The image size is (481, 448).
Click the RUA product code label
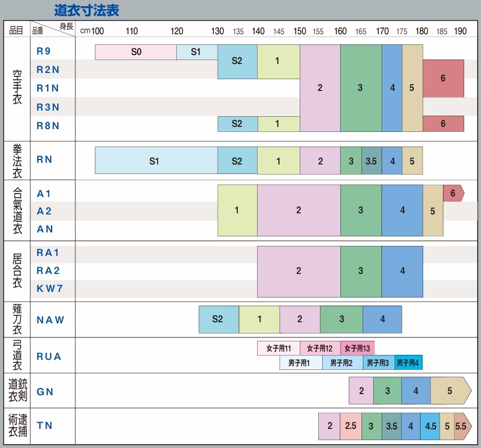tap(49, 356)
